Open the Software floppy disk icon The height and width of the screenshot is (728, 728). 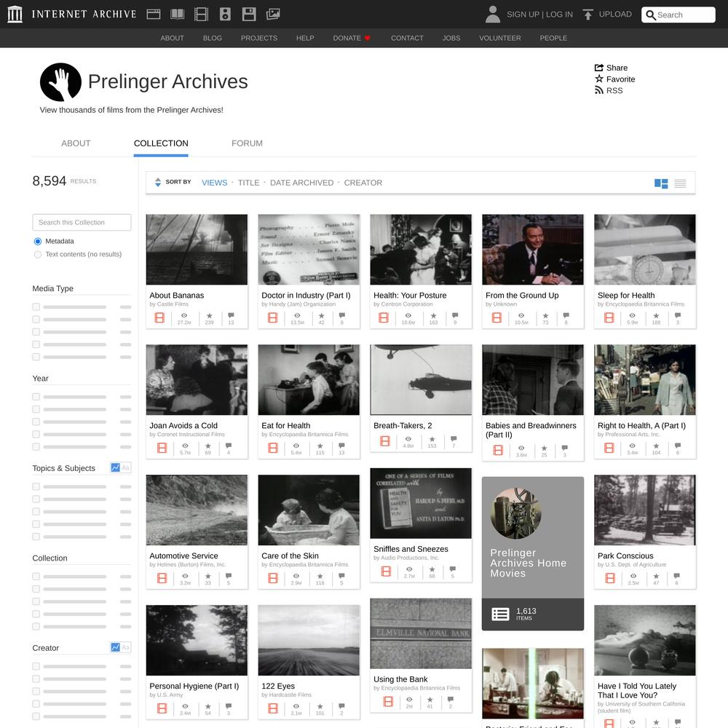coord(249,14)
